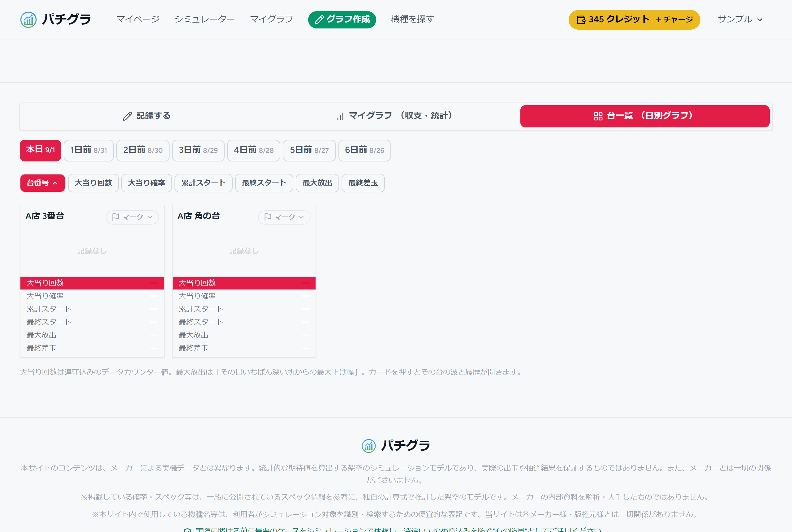Open the サンプル account dropdown

(740, 19)
